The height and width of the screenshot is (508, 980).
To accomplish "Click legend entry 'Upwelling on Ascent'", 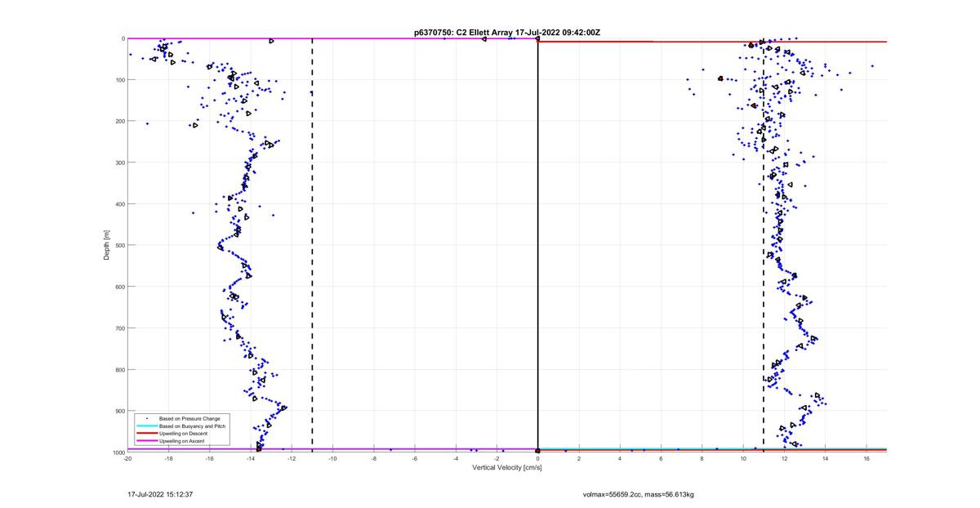I will tap(182, 441).
